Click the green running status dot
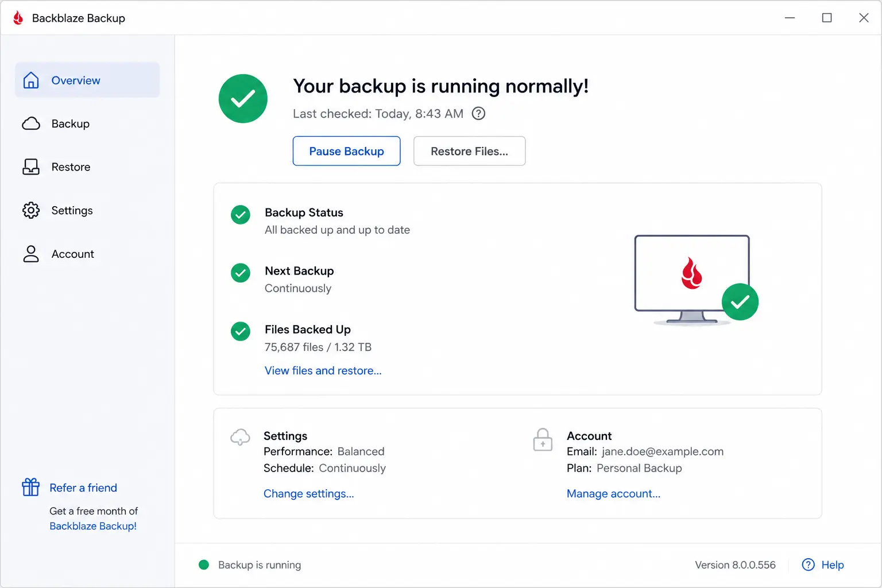882x588 pixels. 204,565
